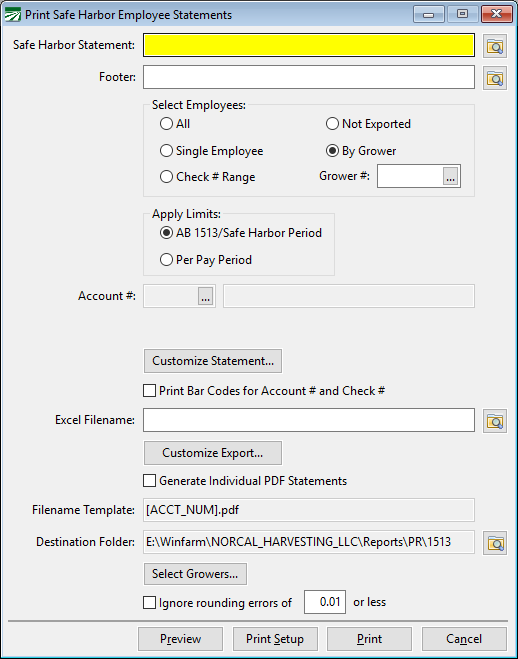
Task: Open the Select Growers button
Action: 195,574
